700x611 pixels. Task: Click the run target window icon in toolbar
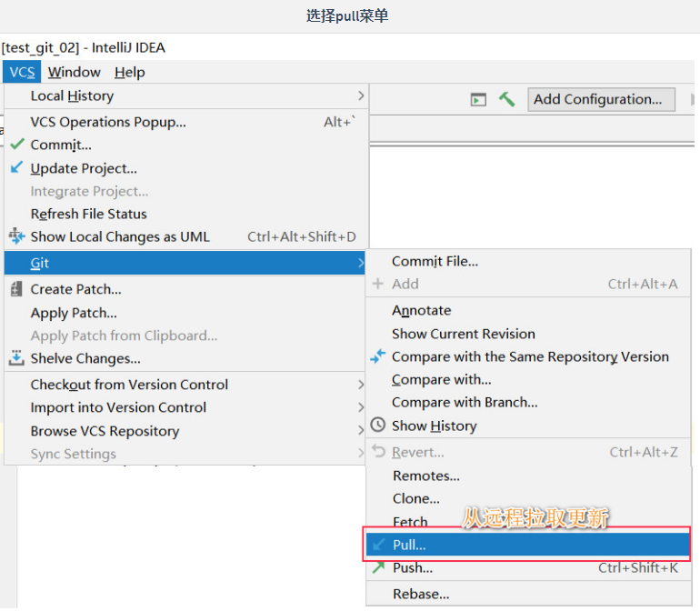(478, 99)
